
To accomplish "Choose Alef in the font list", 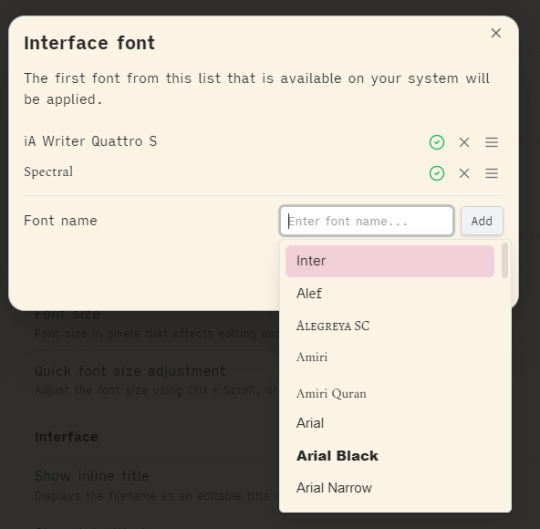I will click(390, 293).
